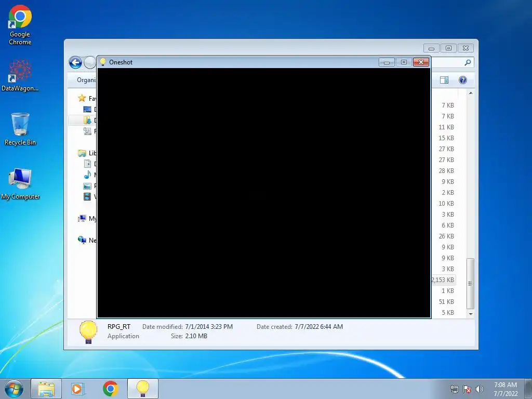
Task: Click the Explorer vertical scrollbar thumb
Action: pos(470,284)
